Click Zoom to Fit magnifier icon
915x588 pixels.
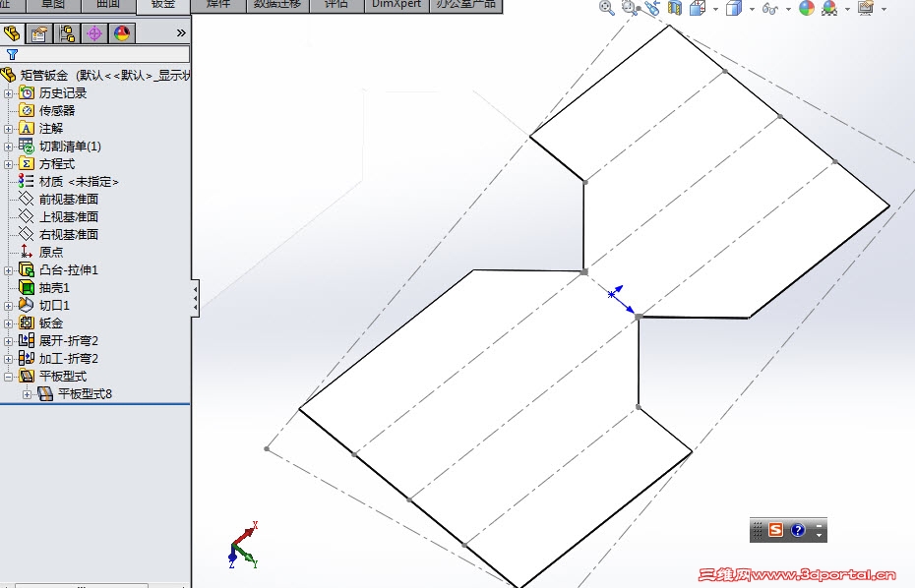point(607,7)
